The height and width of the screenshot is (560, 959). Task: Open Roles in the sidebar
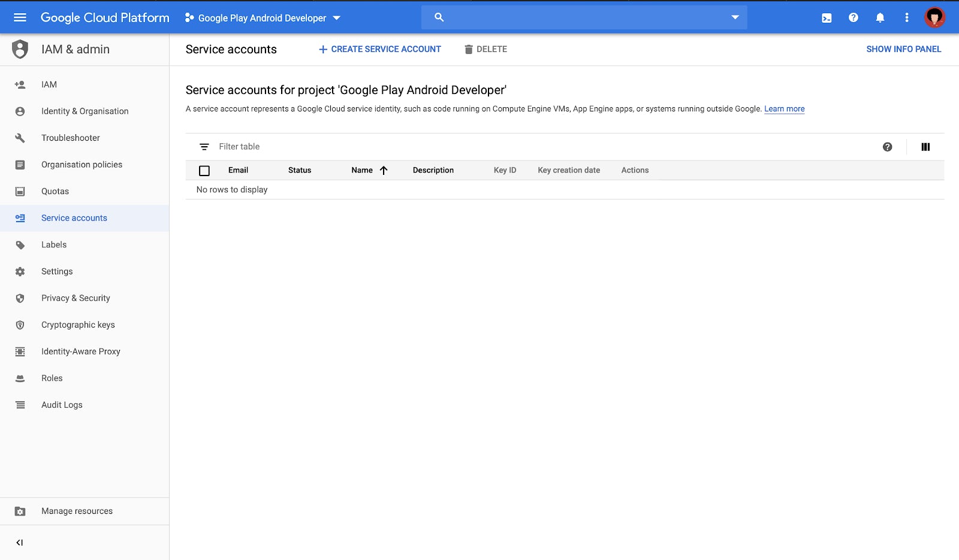tap(52, 378)
